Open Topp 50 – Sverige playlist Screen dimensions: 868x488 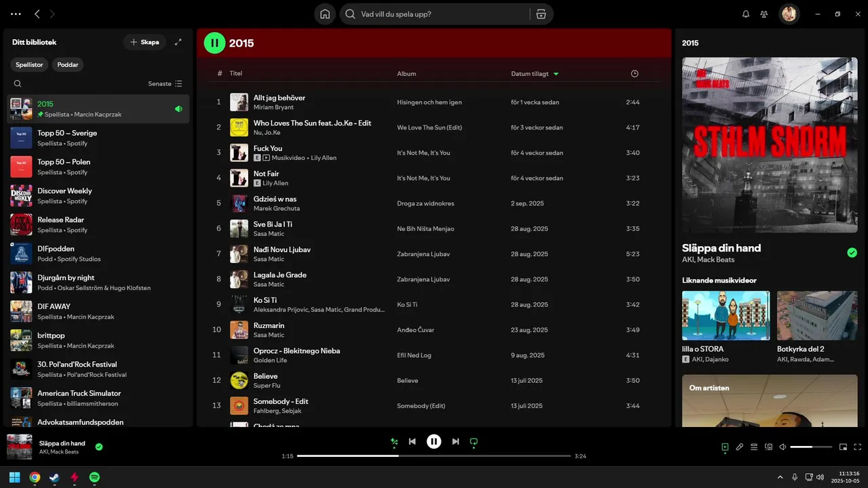(x=98, y=138)
